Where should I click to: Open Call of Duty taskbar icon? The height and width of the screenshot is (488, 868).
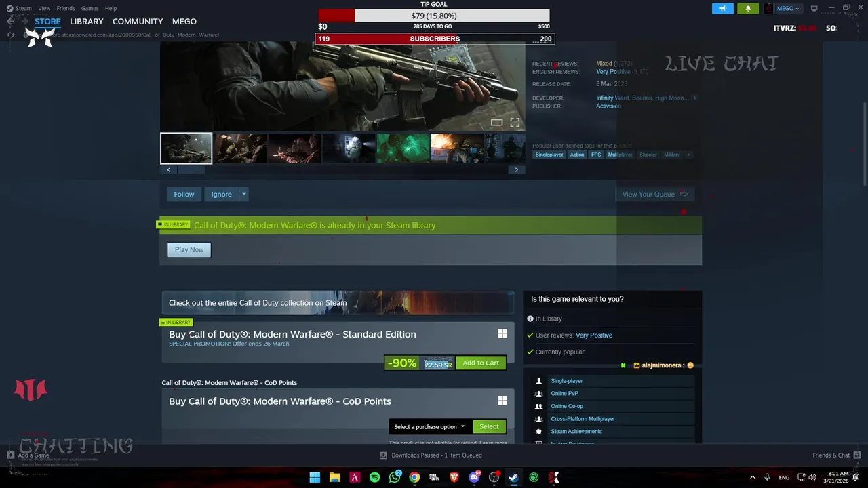click(434, 477)
